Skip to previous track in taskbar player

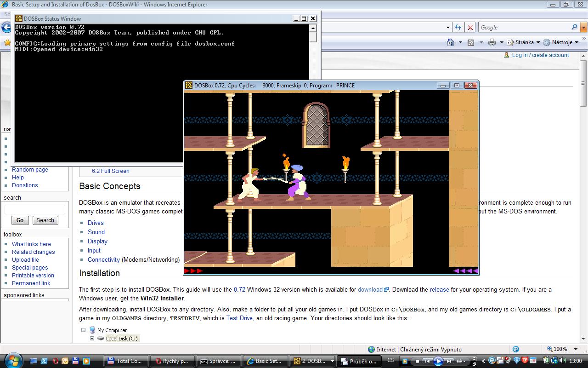click(x=427, y=361)
